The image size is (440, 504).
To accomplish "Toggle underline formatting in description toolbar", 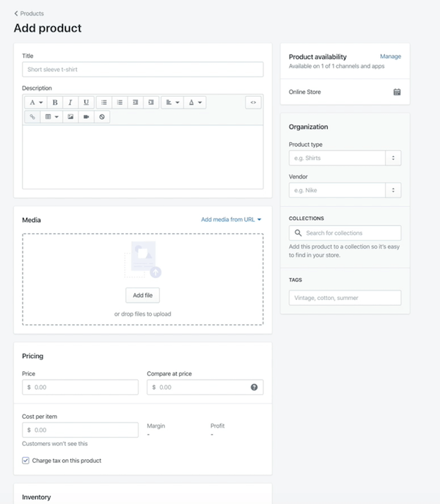I will [x=86, y=103].
